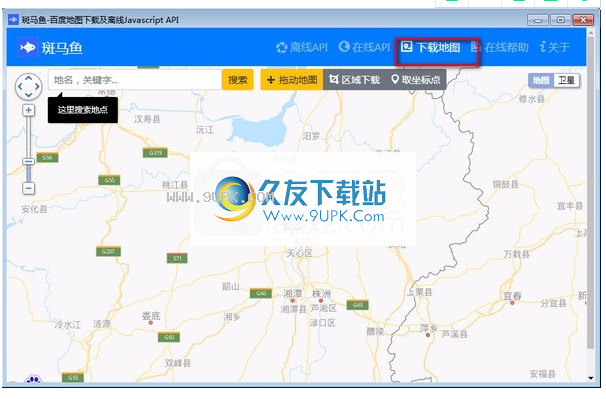Click the 韶山 map label
Image resolution: width=606 pixels, height=399 pixels.
231,286
